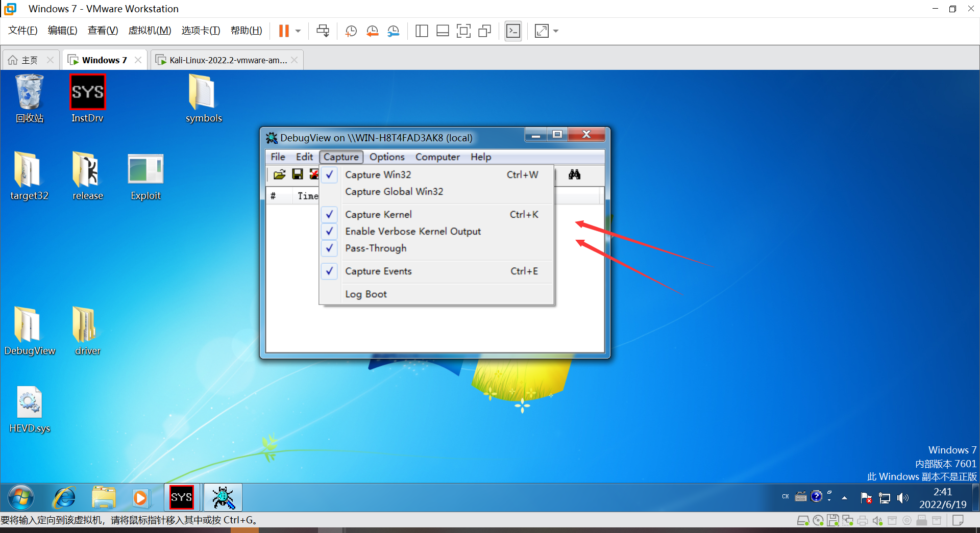Toggle the thumbnail bar icon in VMware toolbar
This screenshot has width=980, height=533.
pyautogui.click(x=443, y=31)
